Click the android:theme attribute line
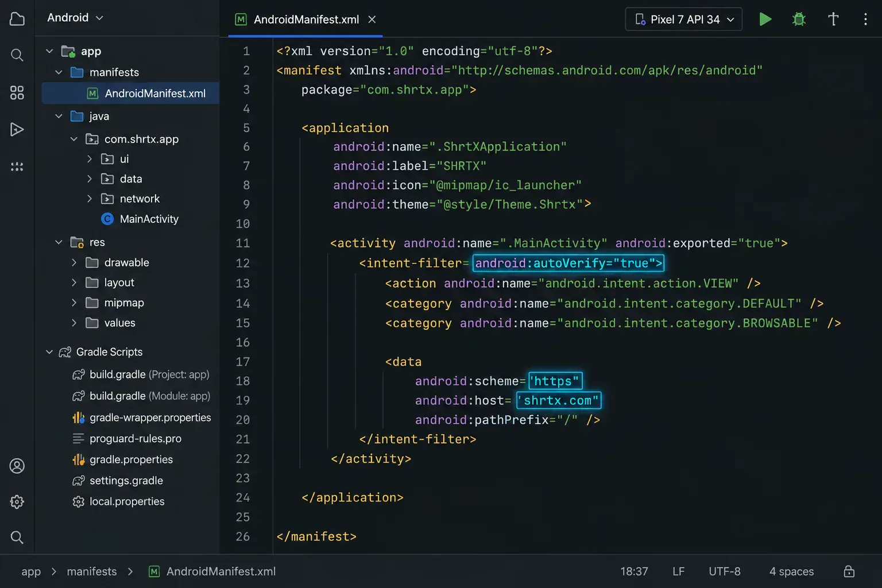882x588 pixels. click(462, 204)
